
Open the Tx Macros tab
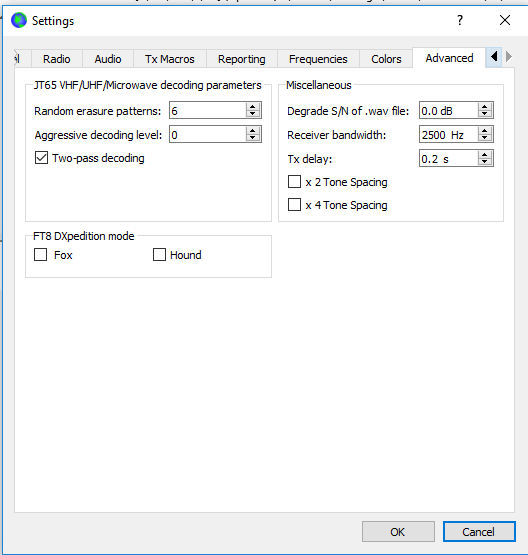(170, 59)
